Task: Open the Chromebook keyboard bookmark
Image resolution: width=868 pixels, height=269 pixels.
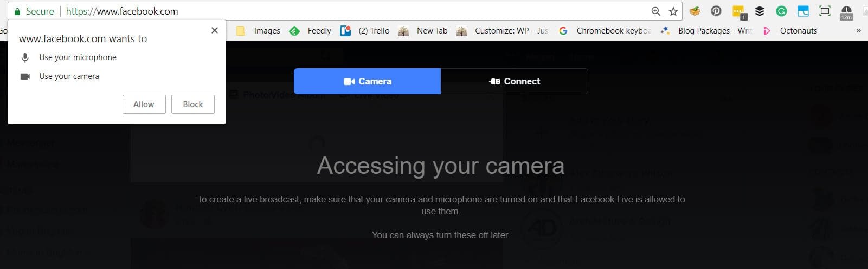Action: point(605,31)
